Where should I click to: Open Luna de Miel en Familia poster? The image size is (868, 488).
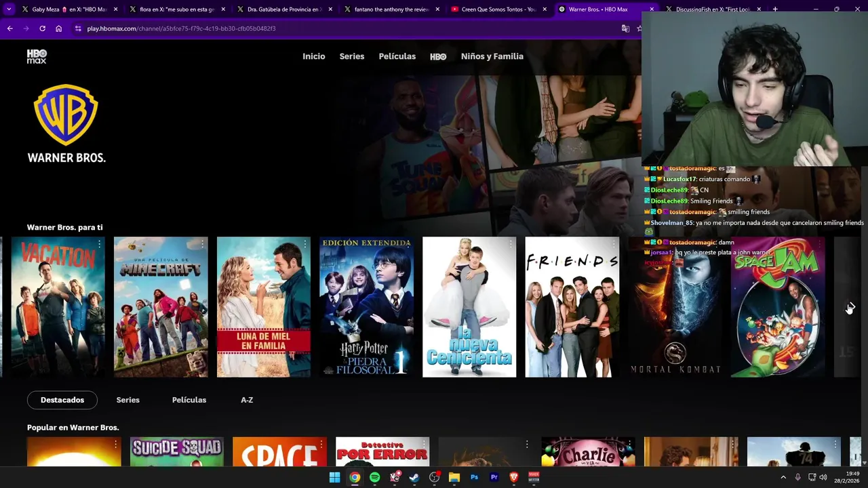[x=264, y=307]
